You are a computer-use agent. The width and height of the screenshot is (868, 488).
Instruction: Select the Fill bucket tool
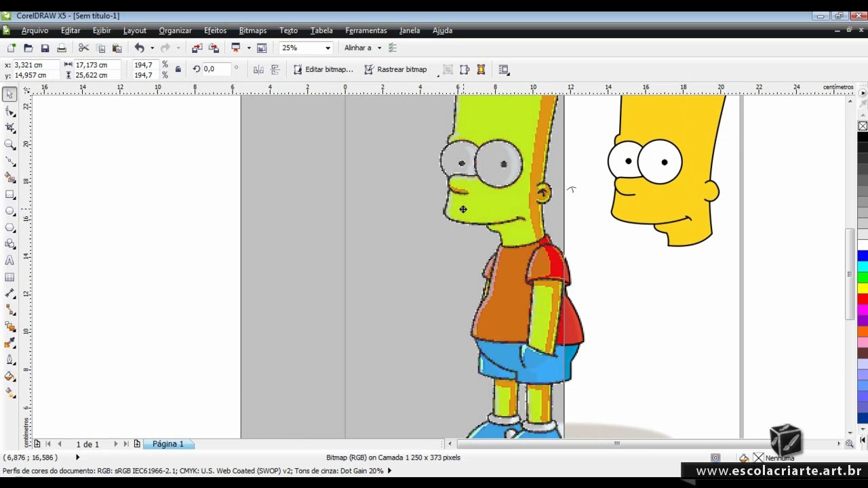click(x=10, y=376)
